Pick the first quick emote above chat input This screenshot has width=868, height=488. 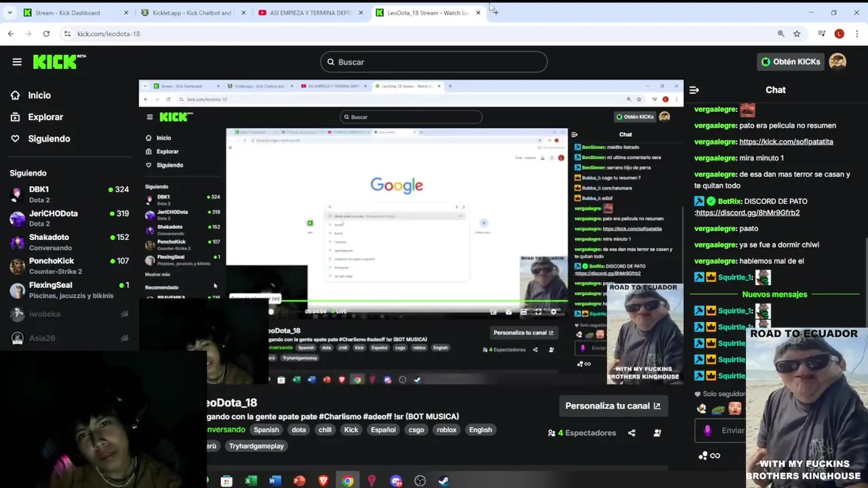click(x=702, y=409)
